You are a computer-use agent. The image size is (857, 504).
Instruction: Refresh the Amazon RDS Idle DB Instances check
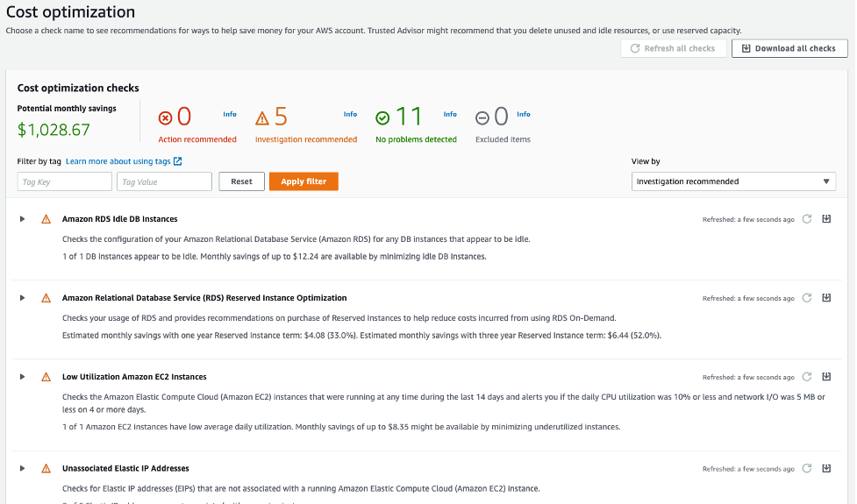tap(807, 219)
